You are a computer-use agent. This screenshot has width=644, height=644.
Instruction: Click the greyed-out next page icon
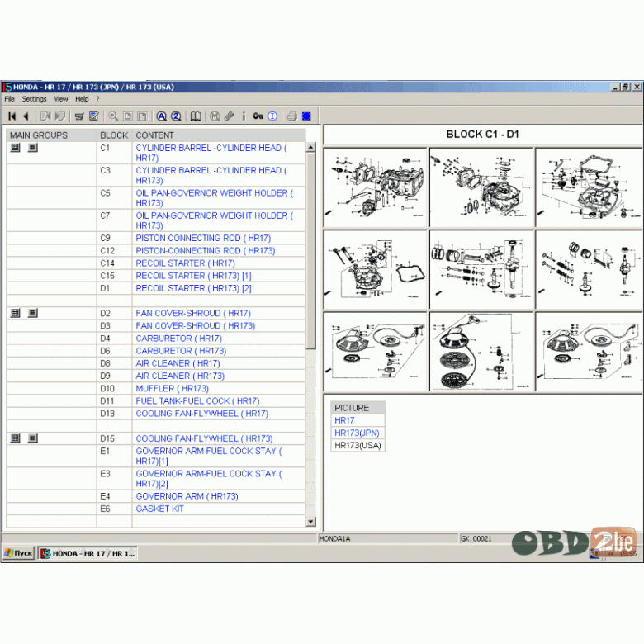click(45, 116)
